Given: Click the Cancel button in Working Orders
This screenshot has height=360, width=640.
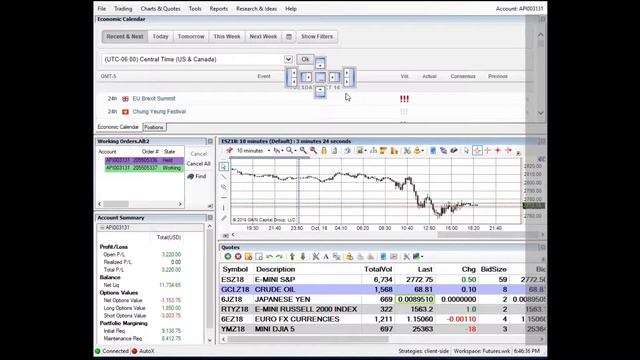Looking at the screenshot, I should pyautogui.click(x=198, y=154).
